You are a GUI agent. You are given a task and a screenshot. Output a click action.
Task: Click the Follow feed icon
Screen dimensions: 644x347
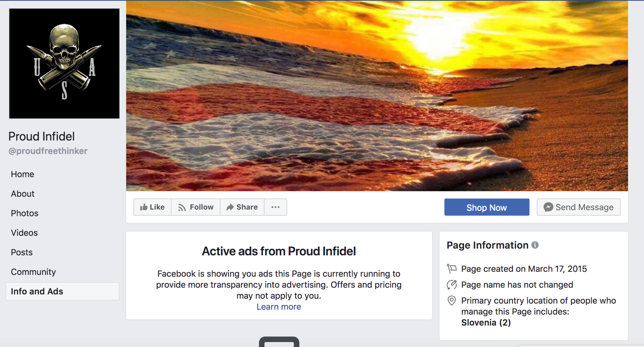pyautogui.click(x=182, y=207)
